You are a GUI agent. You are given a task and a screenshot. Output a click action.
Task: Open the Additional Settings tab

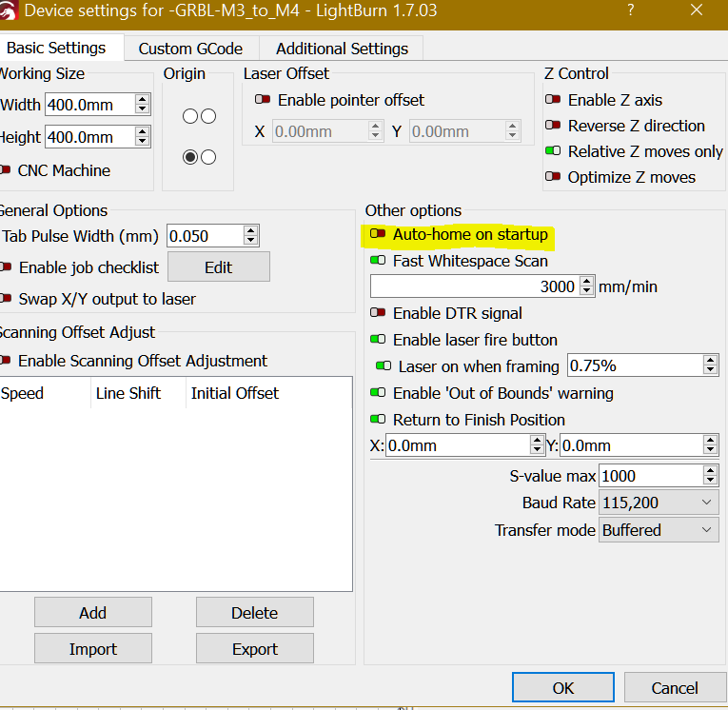(342, 49)
